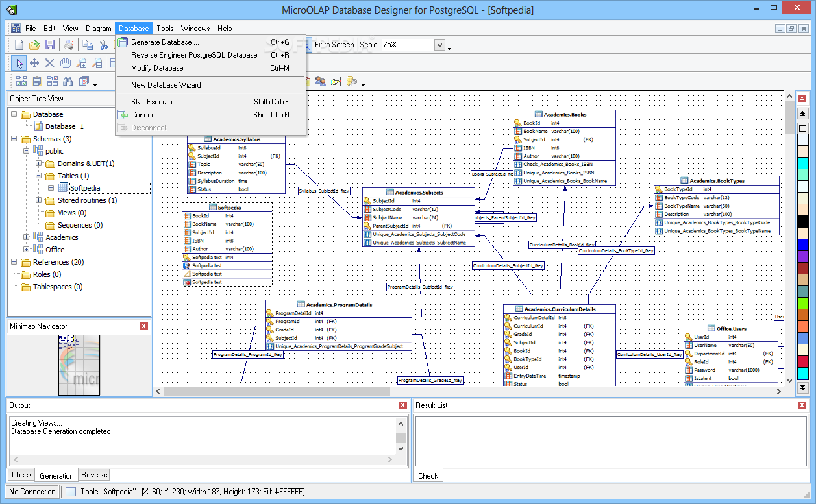The image size is (816, 504).
Task: Click the zoom in magnifier tool
Action: pos(82,63)
